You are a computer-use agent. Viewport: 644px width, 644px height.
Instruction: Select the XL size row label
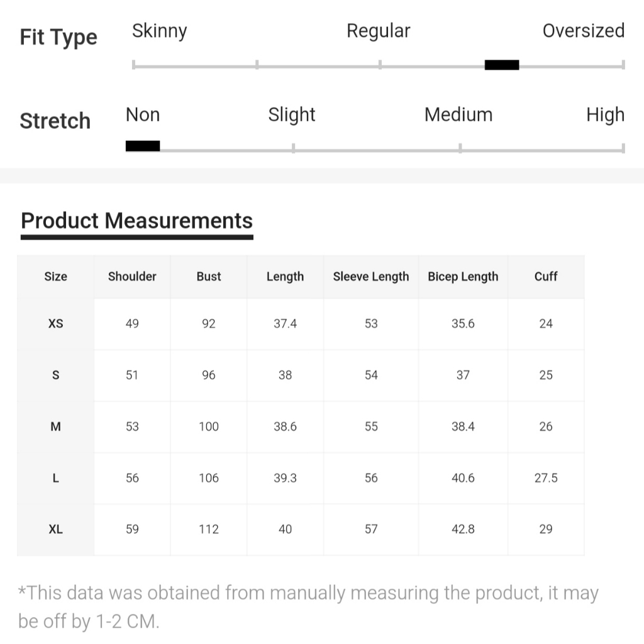pos(56,530)
